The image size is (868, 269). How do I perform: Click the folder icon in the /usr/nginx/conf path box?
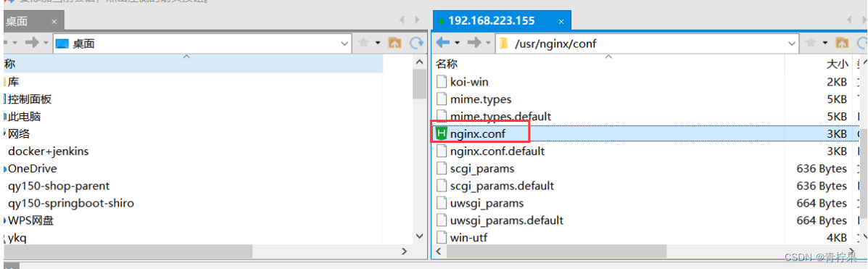[504, 44]
